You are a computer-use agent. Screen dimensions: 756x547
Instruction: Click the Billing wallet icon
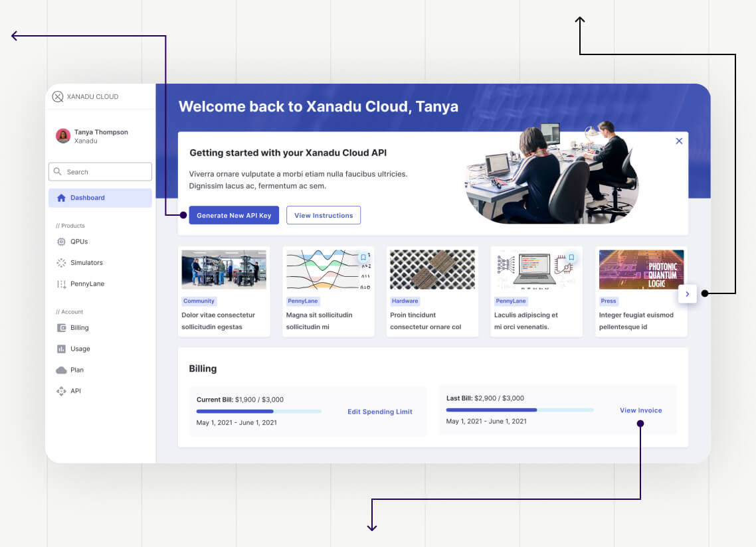point(61,328)
